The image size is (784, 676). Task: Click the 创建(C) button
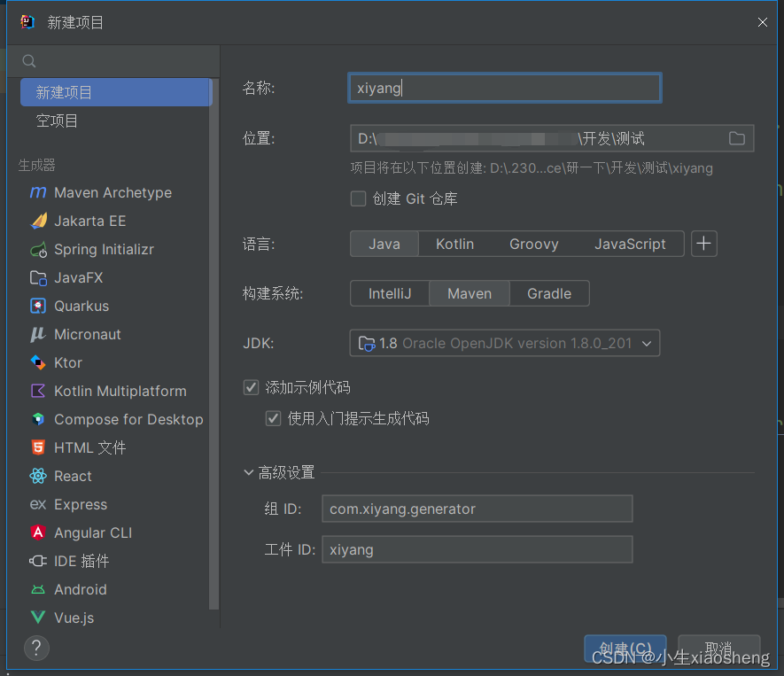click(x=625, y=649)
